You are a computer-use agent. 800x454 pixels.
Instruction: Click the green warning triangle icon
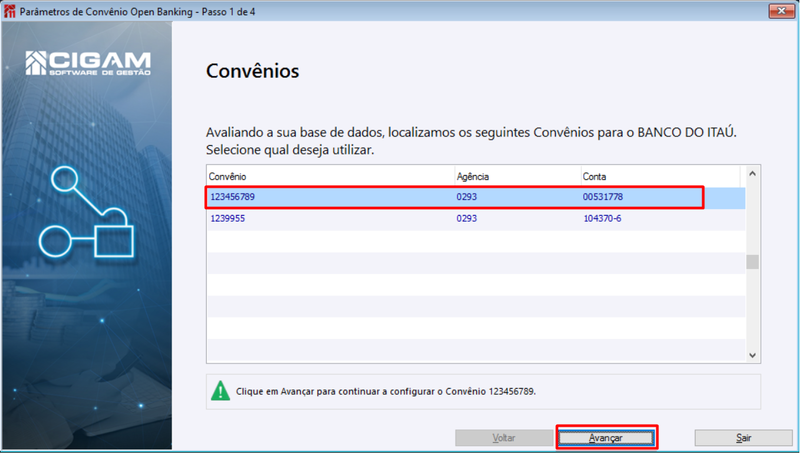point(220,391)
